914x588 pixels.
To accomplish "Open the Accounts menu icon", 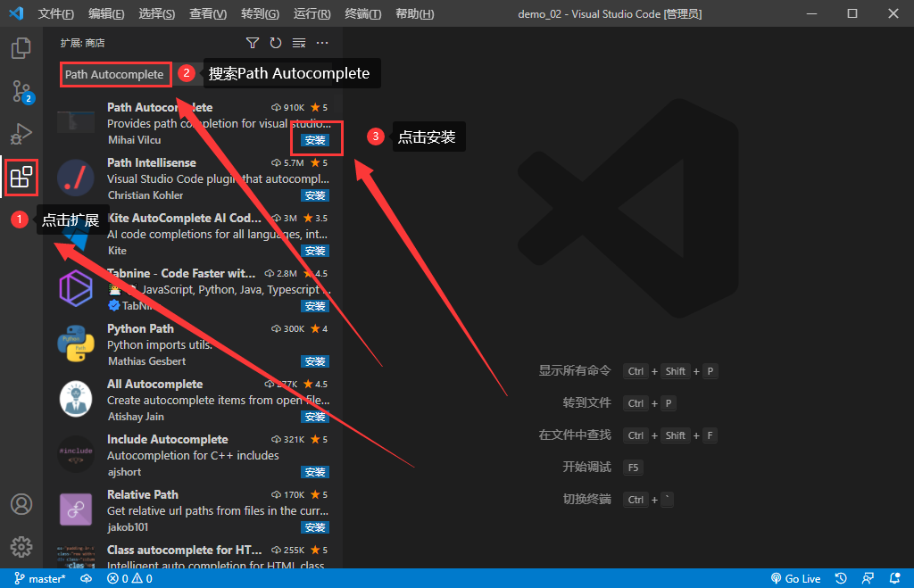I will [21, 504].
